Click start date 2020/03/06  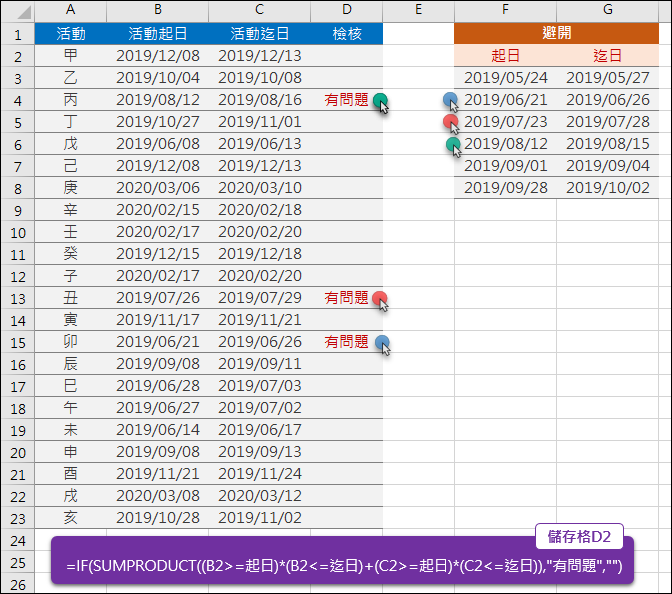157,188
